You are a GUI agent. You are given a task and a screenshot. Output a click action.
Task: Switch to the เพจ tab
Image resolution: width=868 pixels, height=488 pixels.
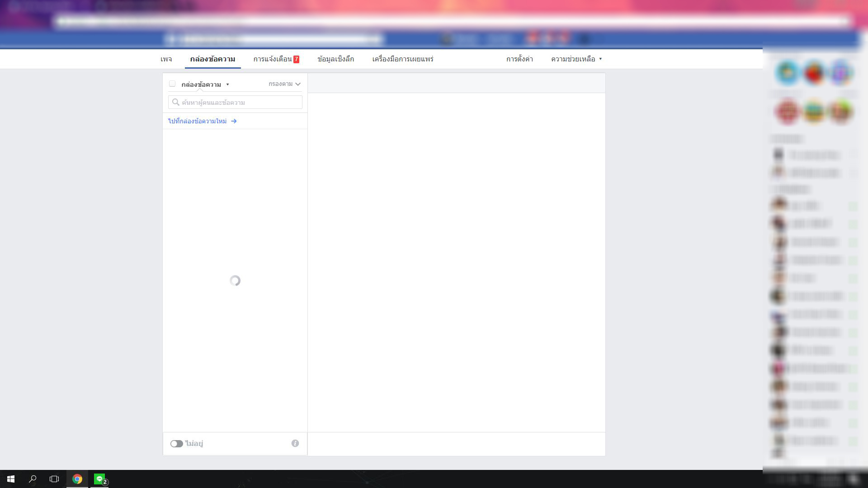[x=166, y=59]
